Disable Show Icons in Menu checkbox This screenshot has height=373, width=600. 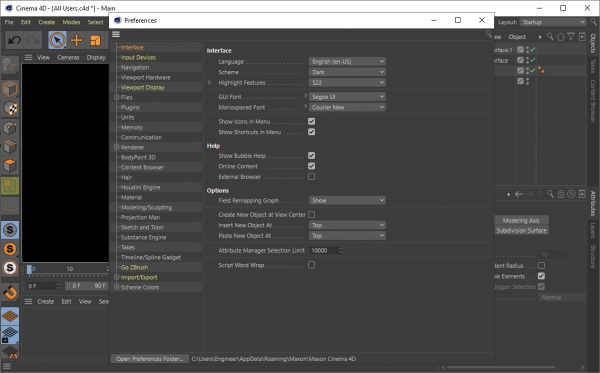tap(311, 121)
